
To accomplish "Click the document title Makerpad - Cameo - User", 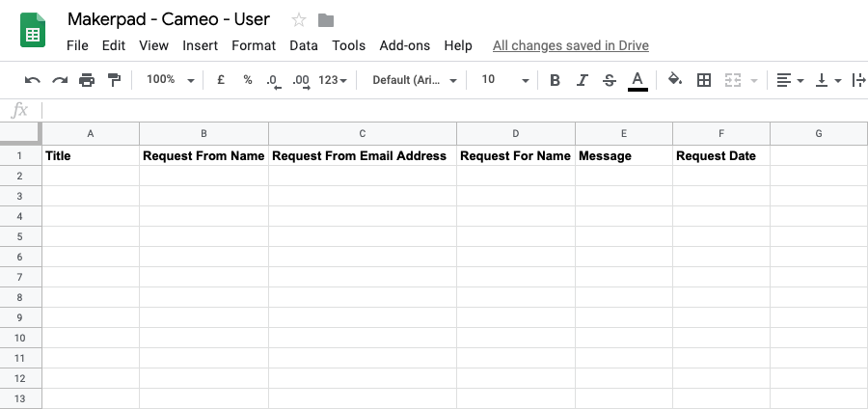I will point(168,19).
